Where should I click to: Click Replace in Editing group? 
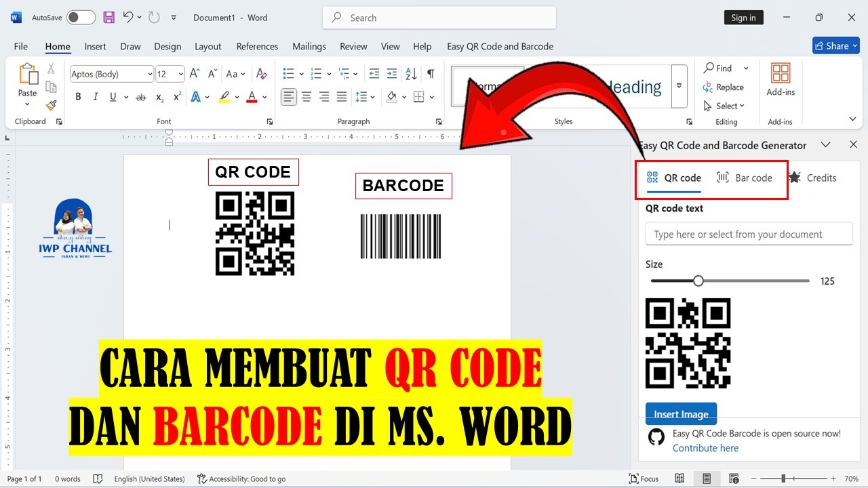point(724,87)
